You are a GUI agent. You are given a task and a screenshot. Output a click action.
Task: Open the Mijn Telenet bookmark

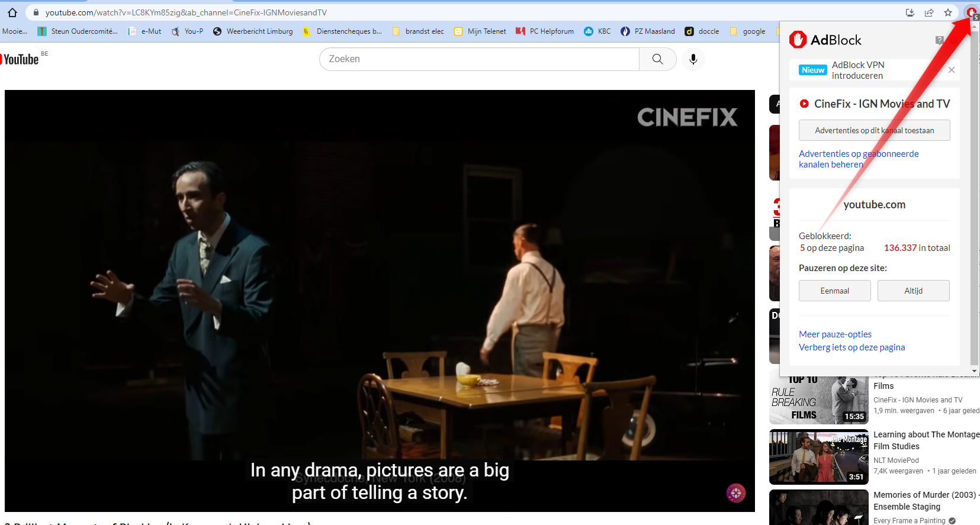[x=480, y=31]
